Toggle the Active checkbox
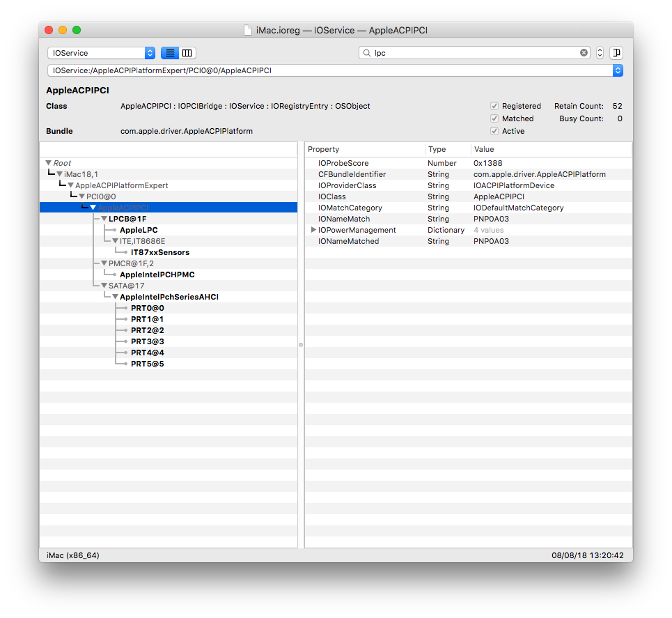This screenshot has height=618, width=672. [494, 131]
